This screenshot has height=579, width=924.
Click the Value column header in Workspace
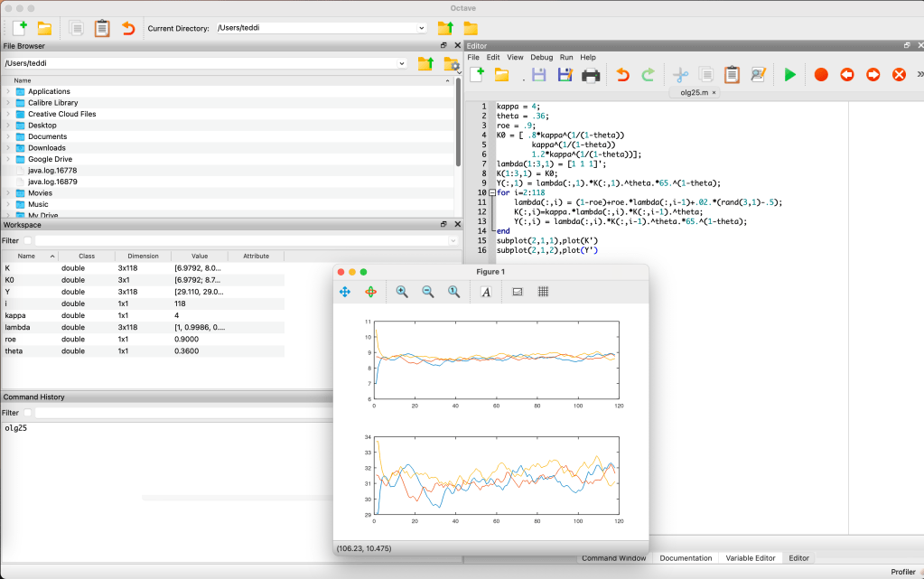click(x=199, y=256)
